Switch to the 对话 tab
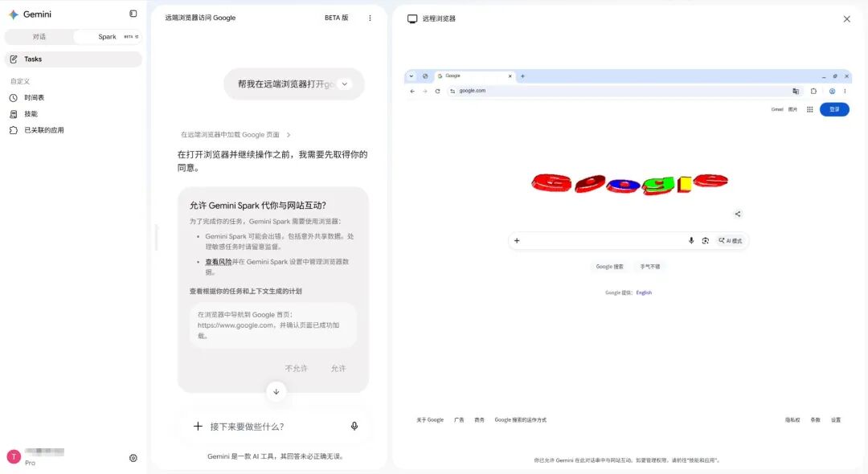This screenshot has width=868, height=474. coord(39,37)
